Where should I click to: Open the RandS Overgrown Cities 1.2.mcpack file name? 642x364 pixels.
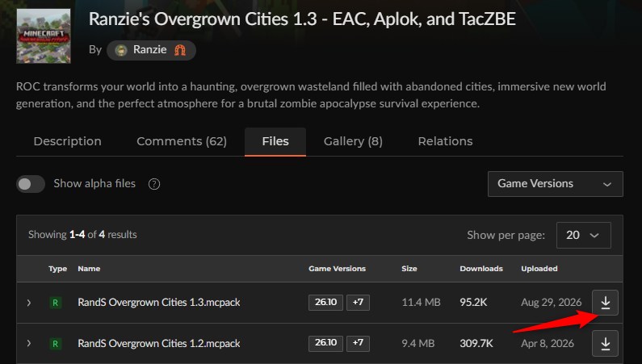[x=159, y=344]
